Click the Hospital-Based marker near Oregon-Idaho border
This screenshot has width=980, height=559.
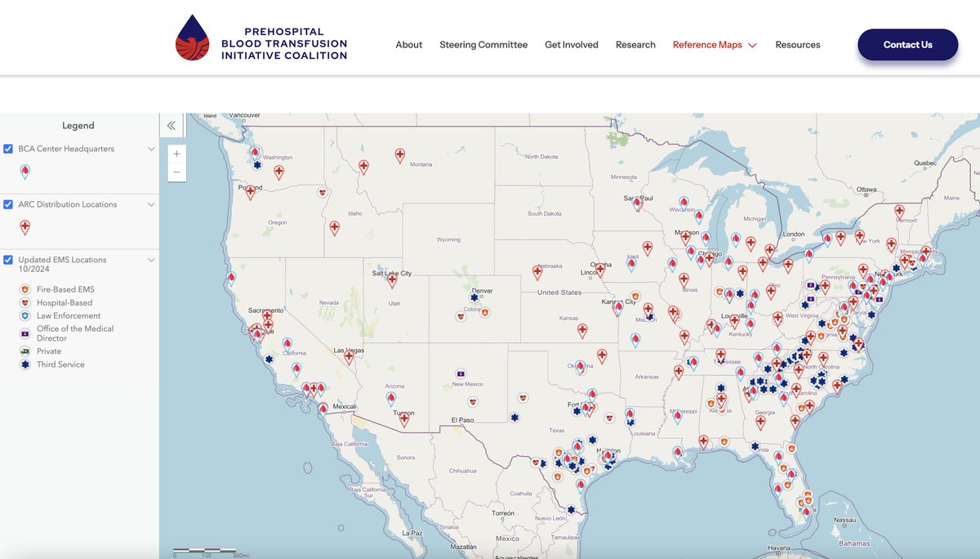[x=323, y=193]
